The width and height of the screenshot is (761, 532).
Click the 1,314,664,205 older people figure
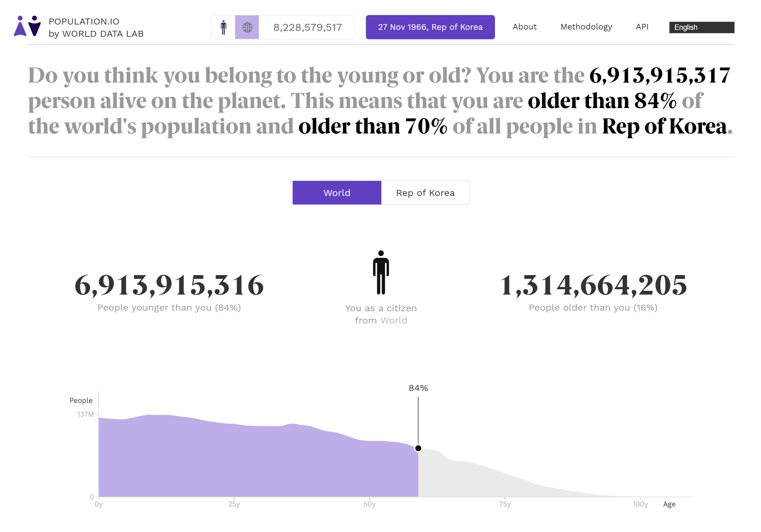tap(593, 285)
